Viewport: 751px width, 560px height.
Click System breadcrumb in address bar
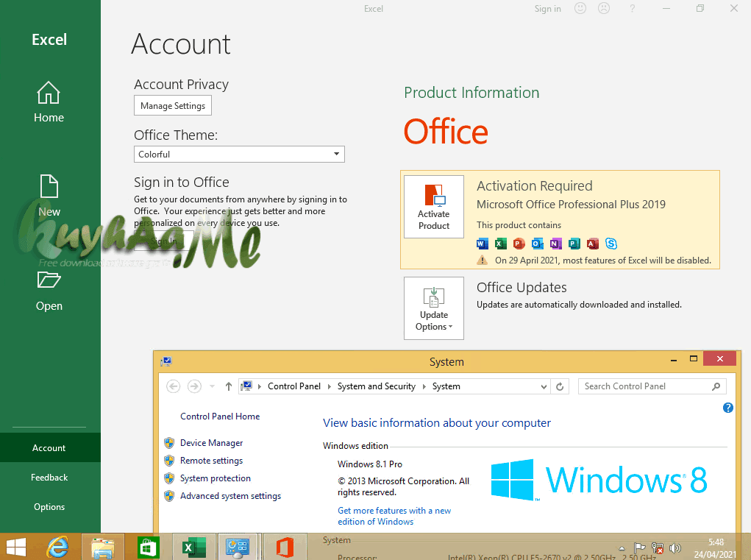tap(446, 386)
